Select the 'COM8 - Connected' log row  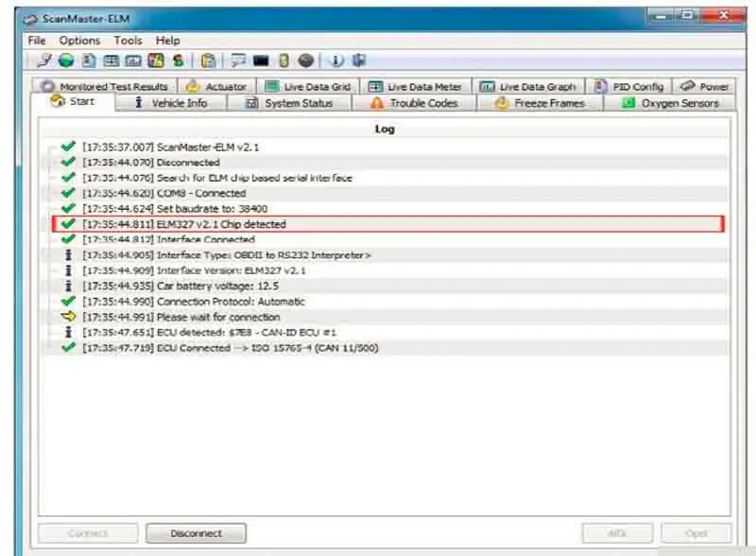click(x=385, y=193)
